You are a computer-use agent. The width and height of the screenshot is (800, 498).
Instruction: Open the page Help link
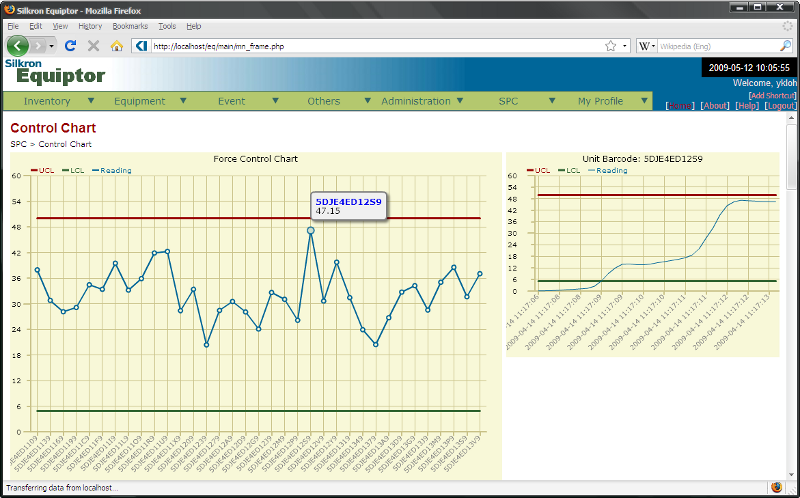[747, 106]
